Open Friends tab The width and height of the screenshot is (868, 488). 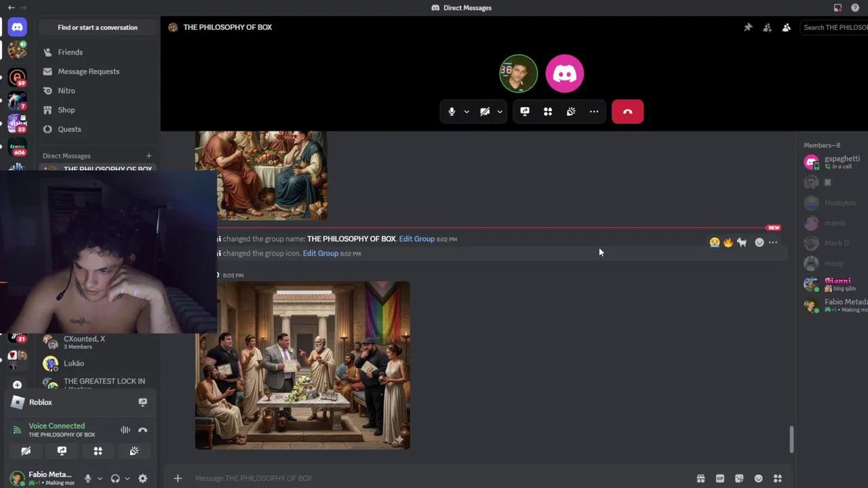[x=99, y=52]
